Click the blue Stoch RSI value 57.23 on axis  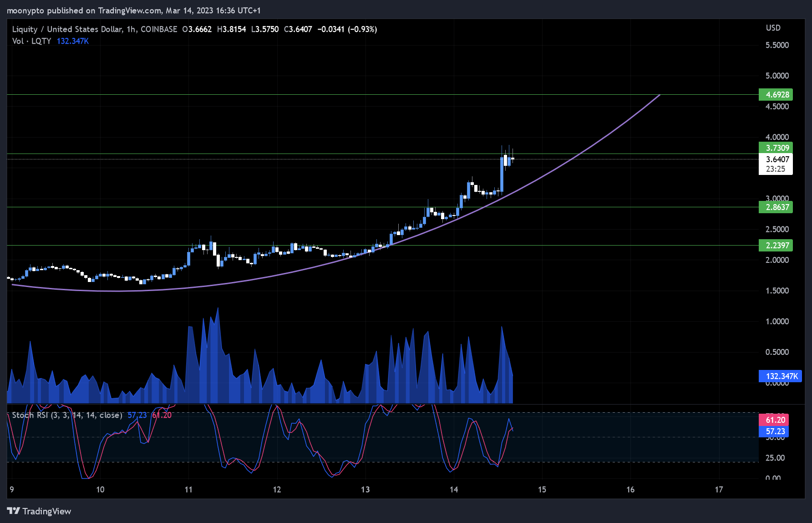(x=774, y=431)
